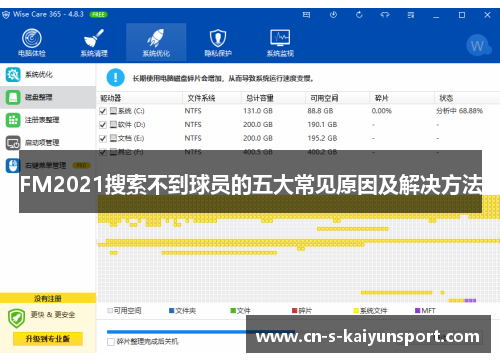
Task: Click the Wise Care 365 shield logo
Action: 6,15
